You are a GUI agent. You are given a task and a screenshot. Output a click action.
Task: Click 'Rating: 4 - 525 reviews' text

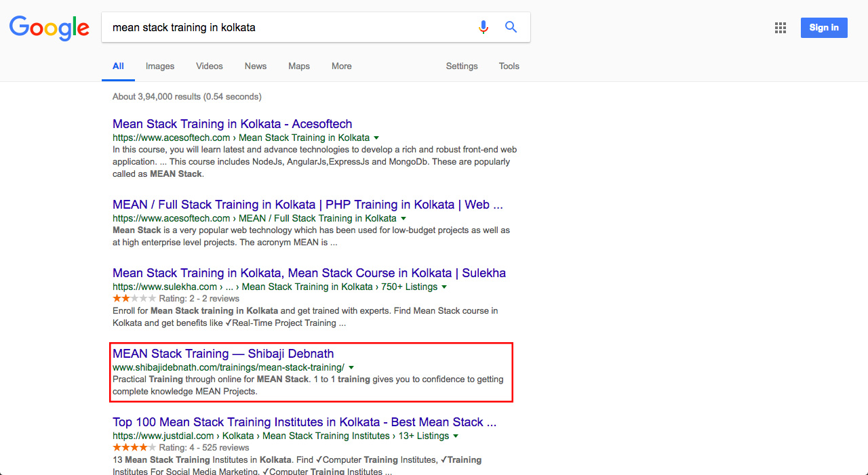[x=204, y=448]
